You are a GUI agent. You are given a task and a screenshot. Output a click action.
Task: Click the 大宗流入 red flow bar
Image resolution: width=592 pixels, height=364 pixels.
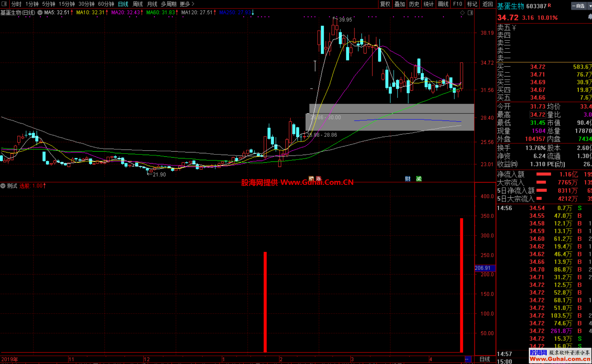tap(541, 182)
